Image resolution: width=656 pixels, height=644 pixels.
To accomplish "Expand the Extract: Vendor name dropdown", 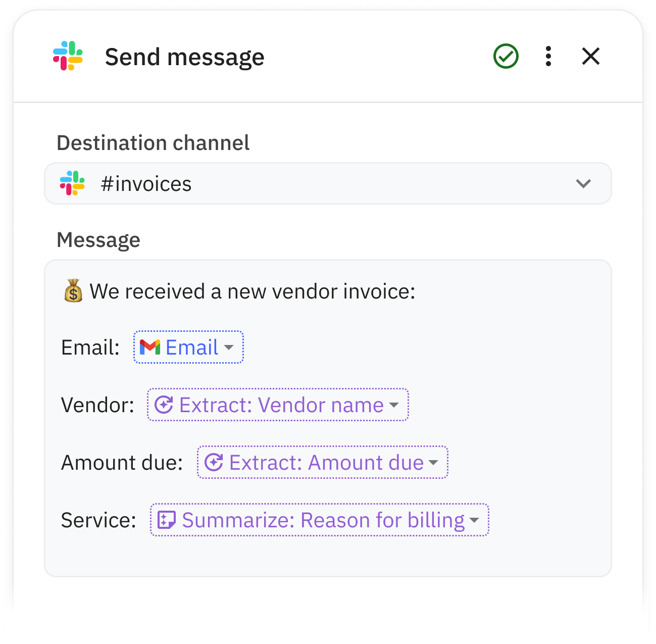I will (x=395, y=405).
